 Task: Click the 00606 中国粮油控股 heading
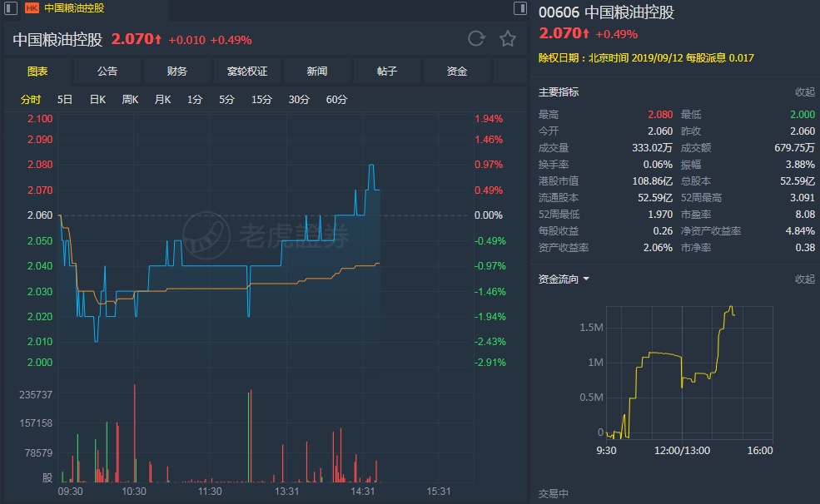(x=607, y=12)
